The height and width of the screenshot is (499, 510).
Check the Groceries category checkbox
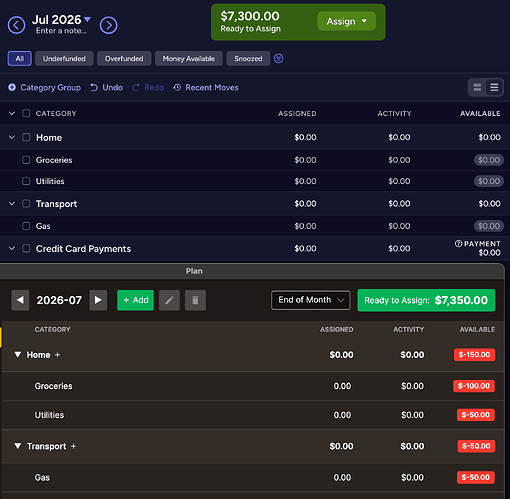pos(26,160)
